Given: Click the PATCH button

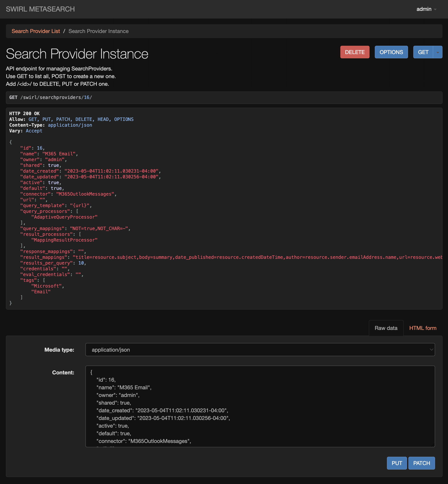Looking at the screenshot, I should [421, 463].
